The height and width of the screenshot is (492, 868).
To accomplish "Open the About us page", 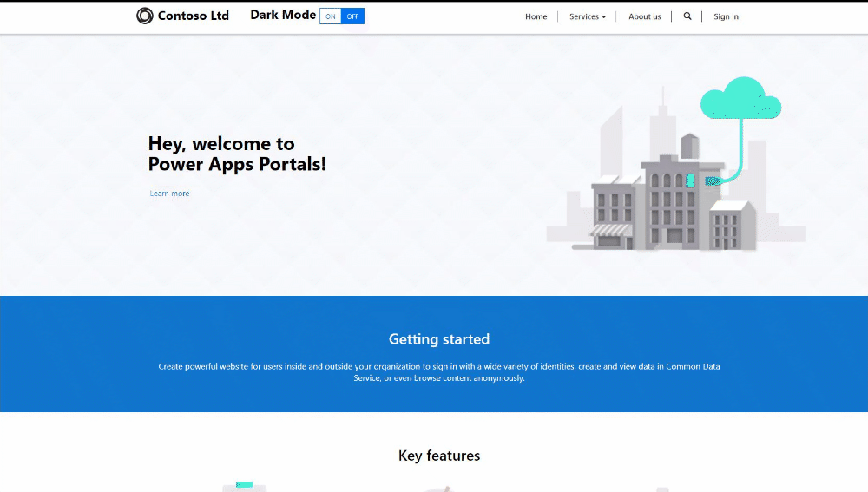I will [x=644, y=16].
